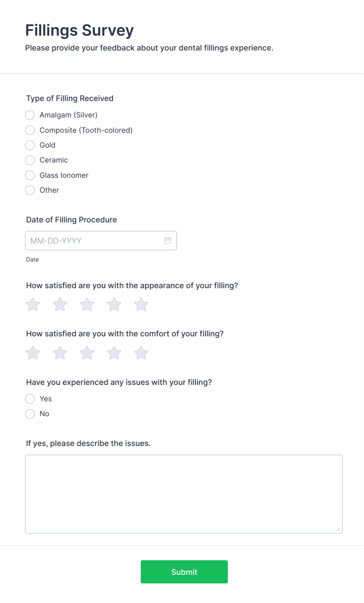Focus the issues description text area
The image size is (364, 603).
click(x=184, y=494)
